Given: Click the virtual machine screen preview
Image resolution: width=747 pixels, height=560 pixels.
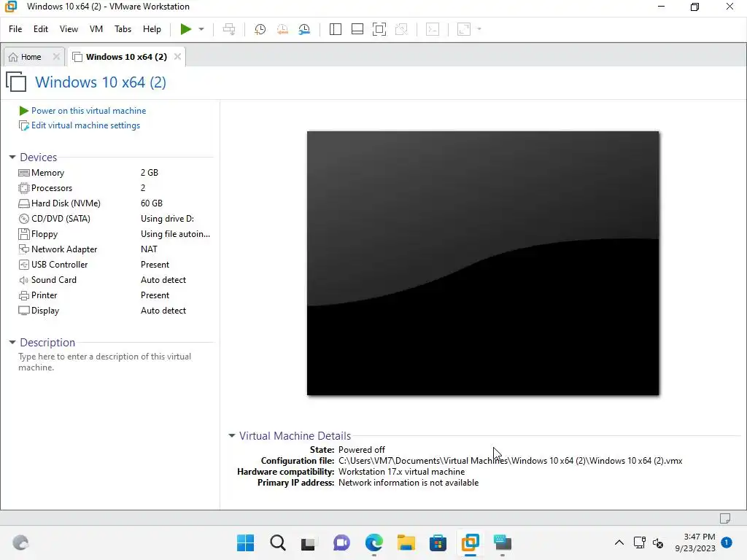Looking at the screenshot, I should (x=483, y=263).
